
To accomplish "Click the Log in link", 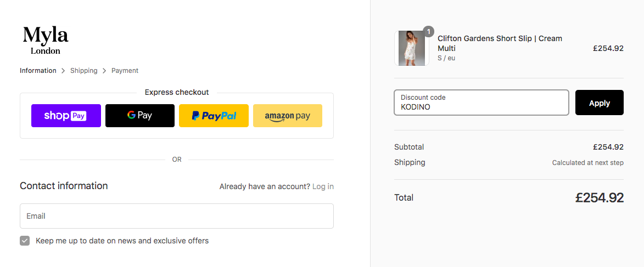I will click(x=323, y=186).
